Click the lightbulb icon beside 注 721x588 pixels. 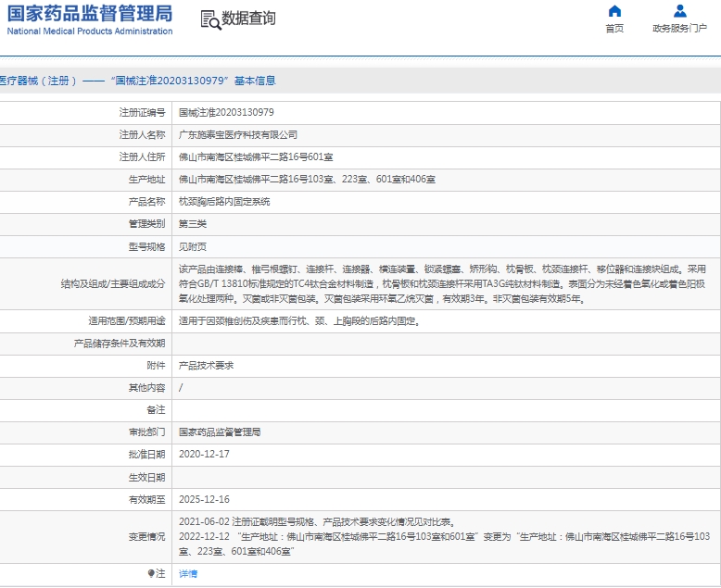click(x=151, y=573)
